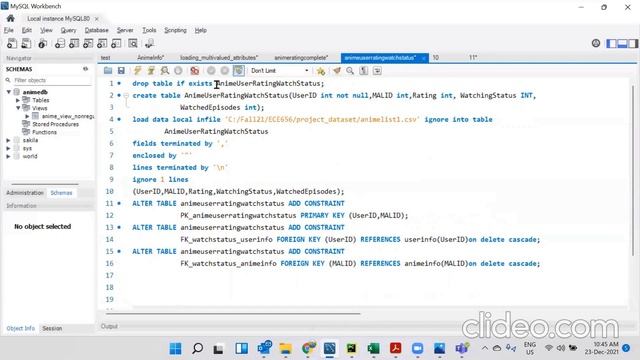Viewport: 640px width, 360px height.
Task: Expand the sakila schema
Action: (9, 140)
